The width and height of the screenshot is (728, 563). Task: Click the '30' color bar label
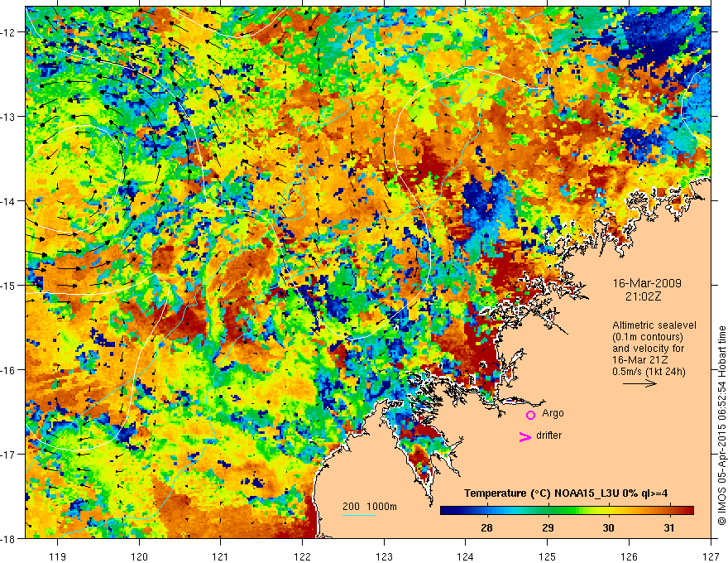coord(608,527)
